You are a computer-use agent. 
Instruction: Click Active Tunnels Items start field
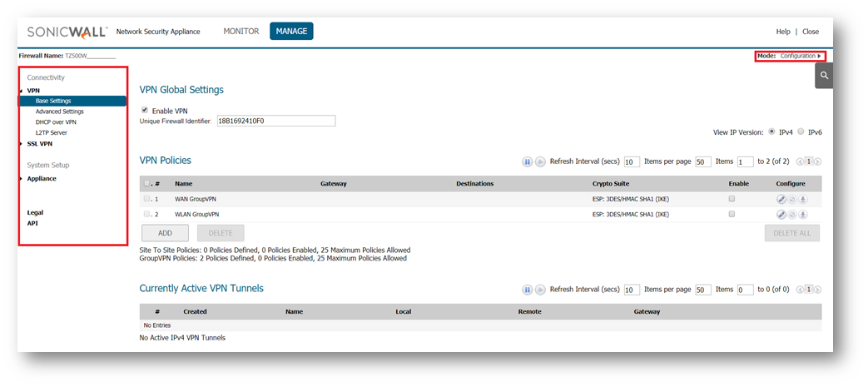pos(745,290)
